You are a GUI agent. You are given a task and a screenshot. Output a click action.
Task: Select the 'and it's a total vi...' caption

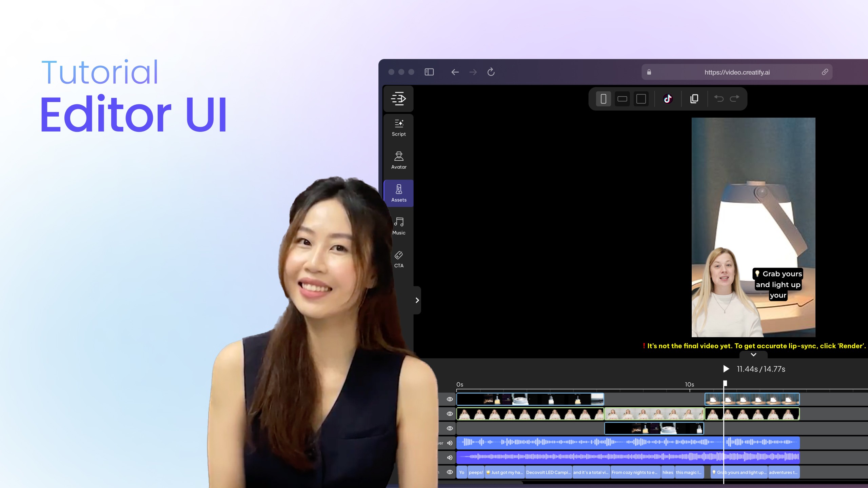591,472
